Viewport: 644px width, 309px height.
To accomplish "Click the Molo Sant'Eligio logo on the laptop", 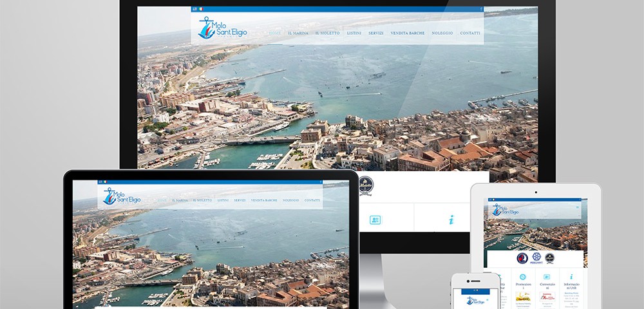I will tap(122, 196).
